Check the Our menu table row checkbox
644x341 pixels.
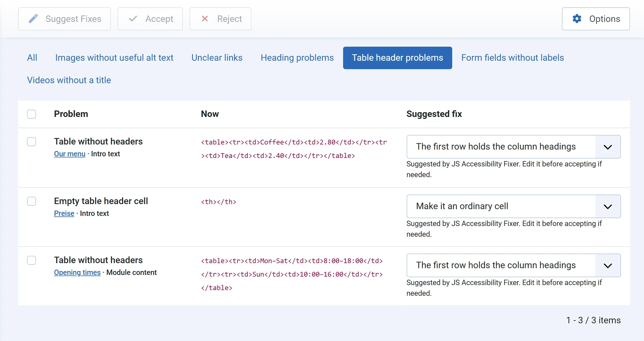point(31,142)
